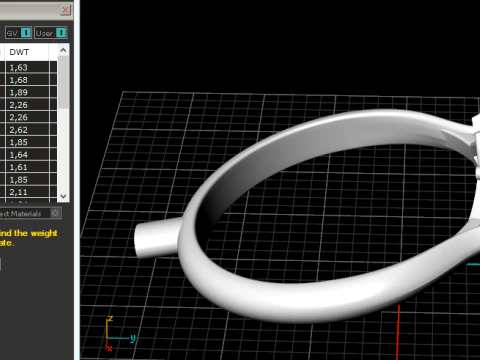The height and width of the screenshot is (360, 480).
Task: Open the Materials dropdown
Action: (30, 213)
